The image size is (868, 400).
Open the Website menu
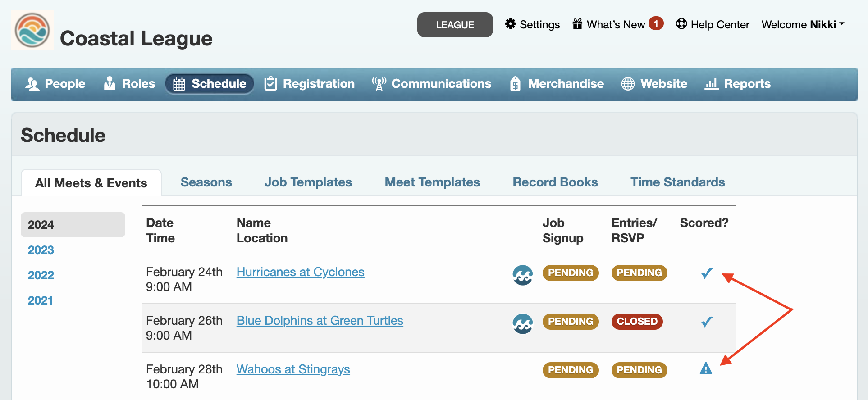click(x=654, y=84)
